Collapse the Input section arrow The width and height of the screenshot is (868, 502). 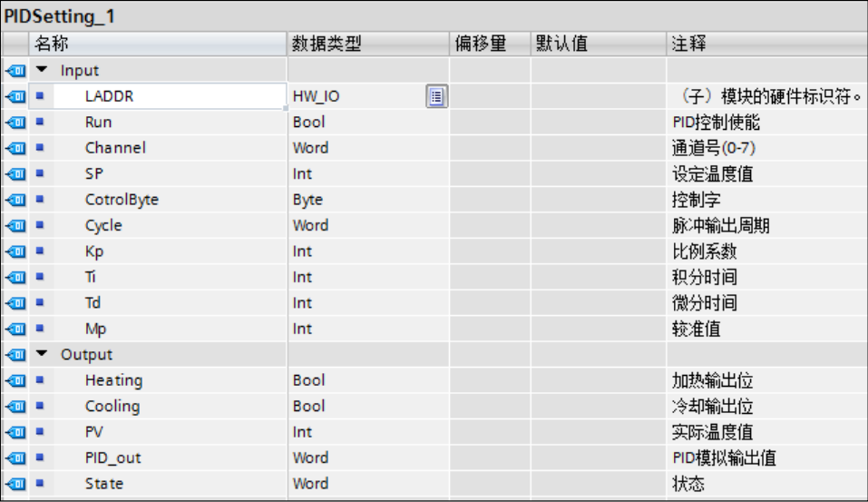tap(42, 70)
